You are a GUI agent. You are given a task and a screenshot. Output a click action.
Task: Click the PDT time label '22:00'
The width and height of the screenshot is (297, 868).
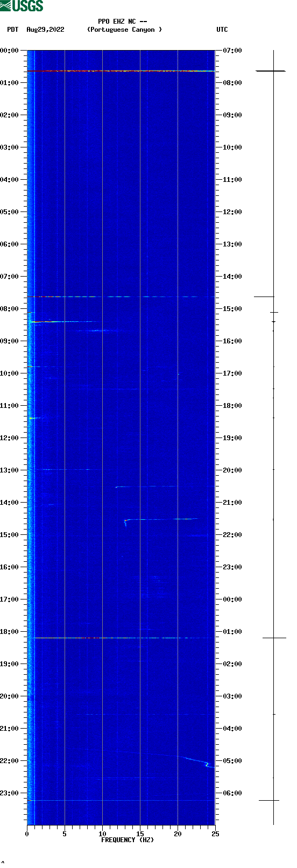coord(10,761)
